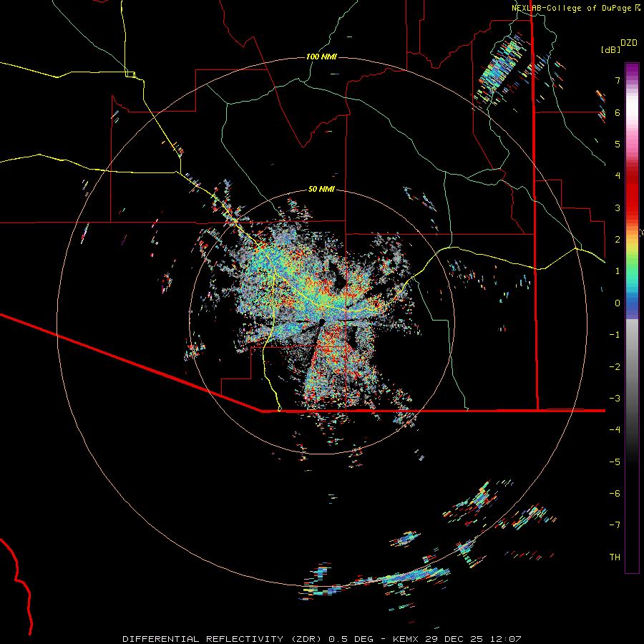This screenshot has width=644, height=644.
Task: Click the -5 value on color scale
Action: [615, 462]
